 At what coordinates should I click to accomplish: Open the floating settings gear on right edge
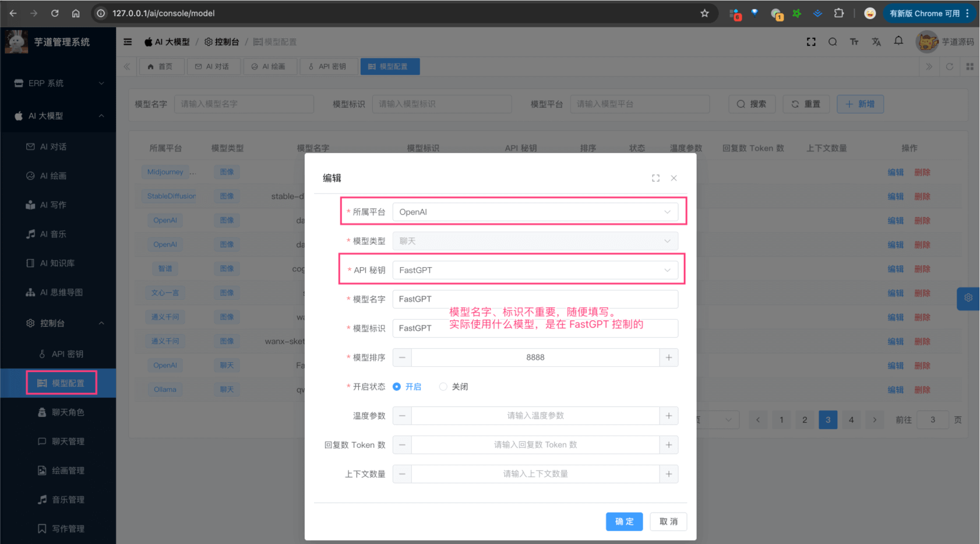point(968,298)
